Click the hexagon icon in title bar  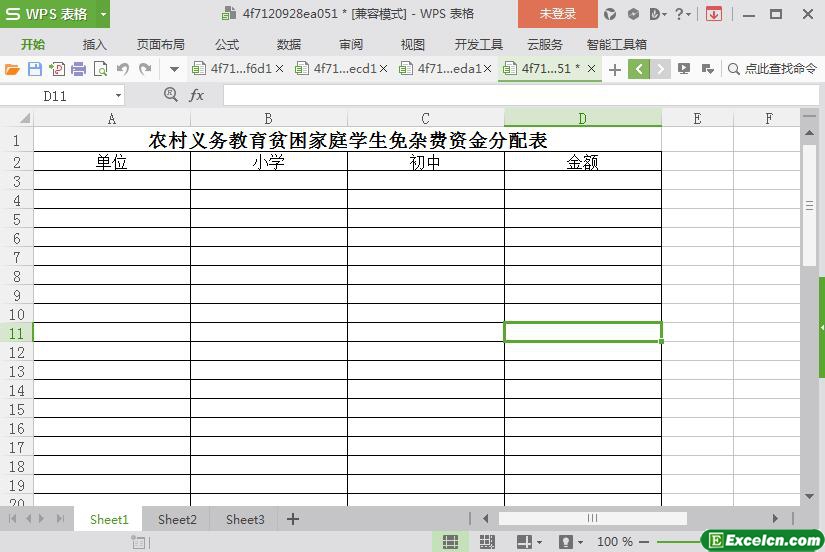pos(633,14)
